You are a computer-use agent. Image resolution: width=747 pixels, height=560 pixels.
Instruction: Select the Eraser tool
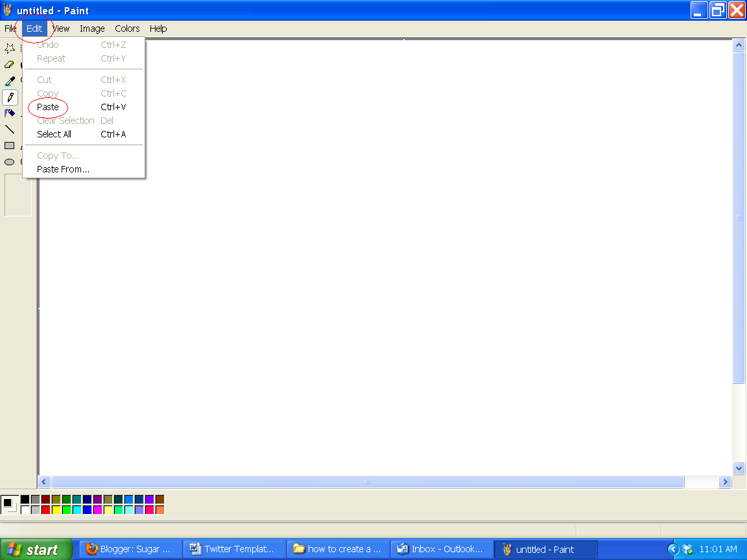coord(9,65)
